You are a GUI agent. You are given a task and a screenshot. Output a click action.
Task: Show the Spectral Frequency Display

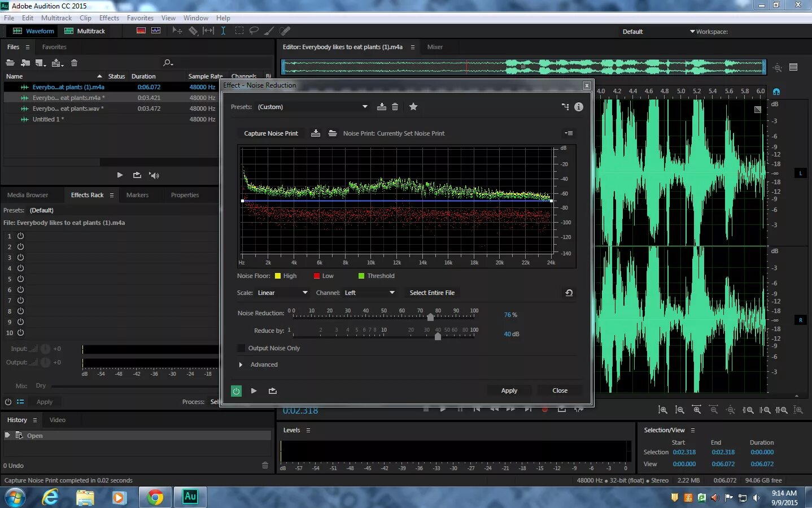(141, 31)
